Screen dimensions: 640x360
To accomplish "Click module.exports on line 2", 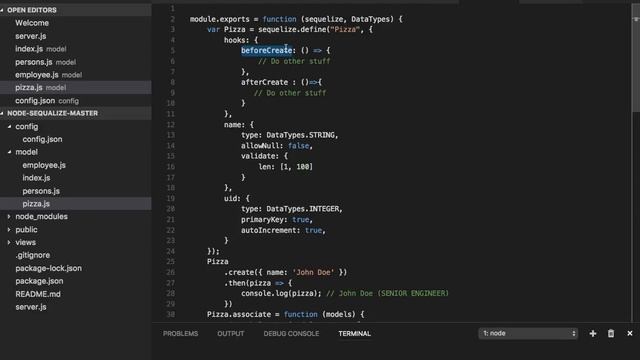I will pos(220,19).
